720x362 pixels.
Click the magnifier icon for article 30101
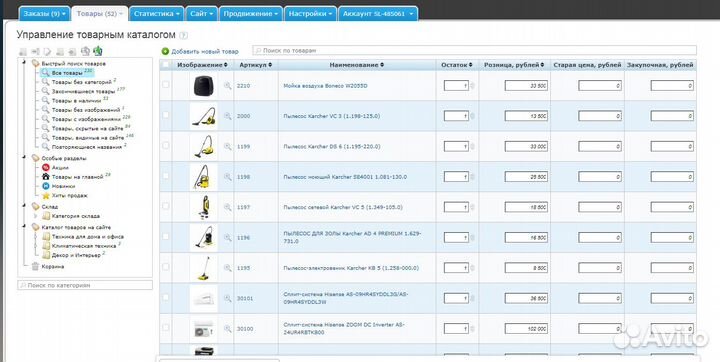(227, 298)
